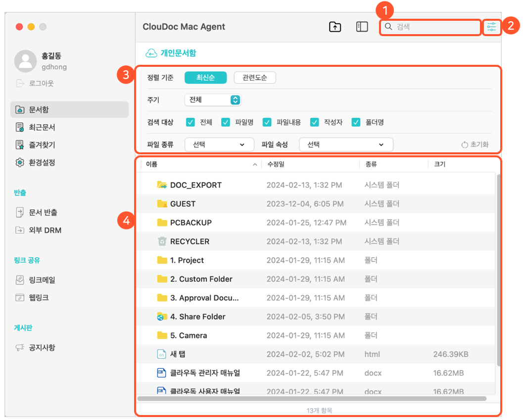Image resolution: width=523 pixels, height=420 pixels.
Task: Click the 개인문서함 breadcrumb link
Action: pos(179,53)
